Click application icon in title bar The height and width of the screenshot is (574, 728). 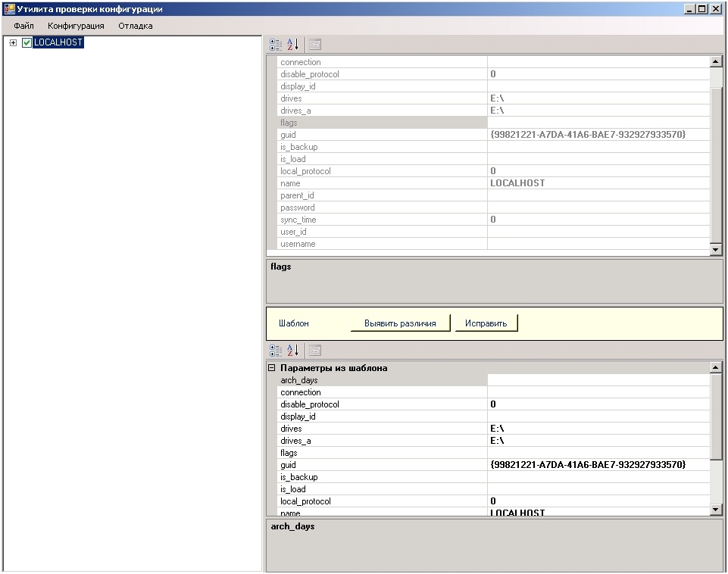point(9,9)
